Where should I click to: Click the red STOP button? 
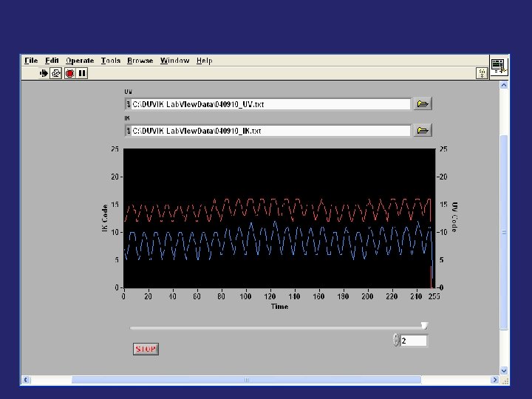(146, 349)
